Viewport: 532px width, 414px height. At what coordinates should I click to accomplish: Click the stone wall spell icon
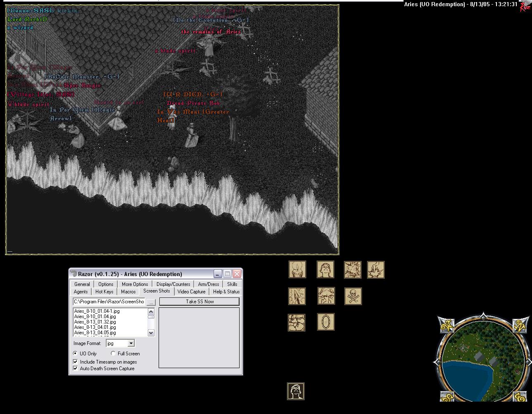297,323
